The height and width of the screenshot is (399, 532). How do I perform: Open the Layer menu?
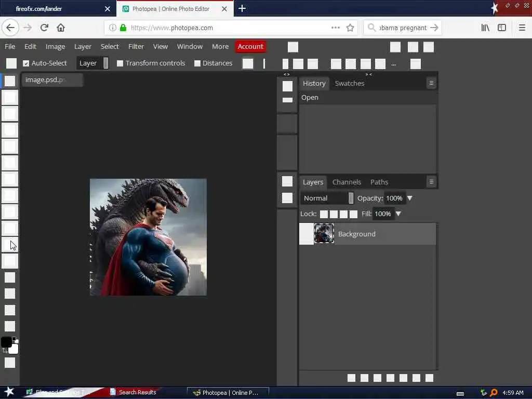[x=83, y=46]
